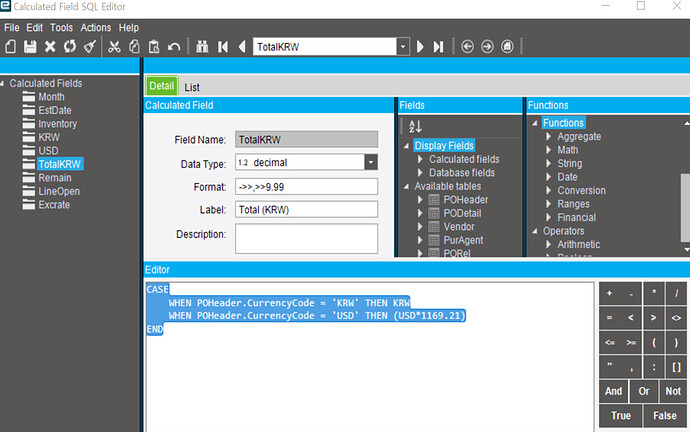Expand the Database fields node

tap(420, 173)
